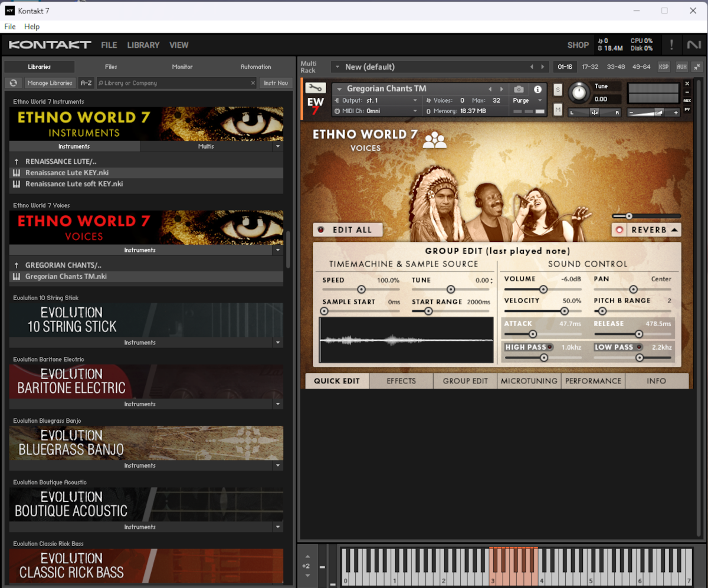Image resolution: width=708 pixels, height=588 pixels.
Task: Select Renaissance Lute soft KEY.nki file
Action: point(146,184)
